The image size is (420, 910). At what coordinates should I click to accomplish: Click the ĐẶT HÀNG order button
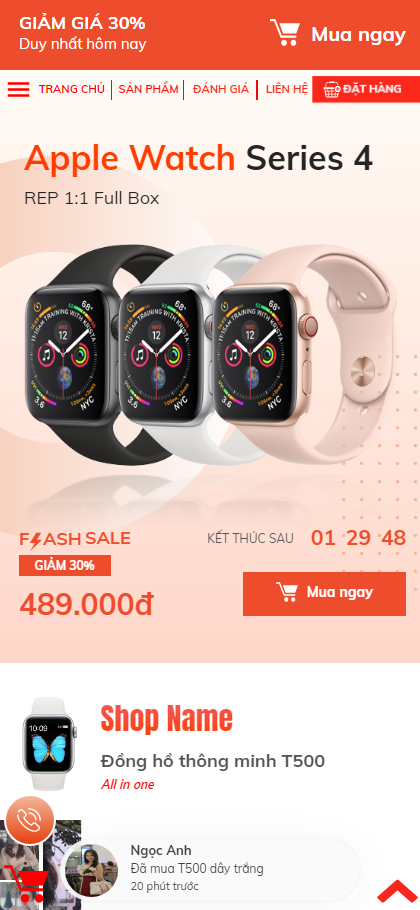click(x=366, y=89)
